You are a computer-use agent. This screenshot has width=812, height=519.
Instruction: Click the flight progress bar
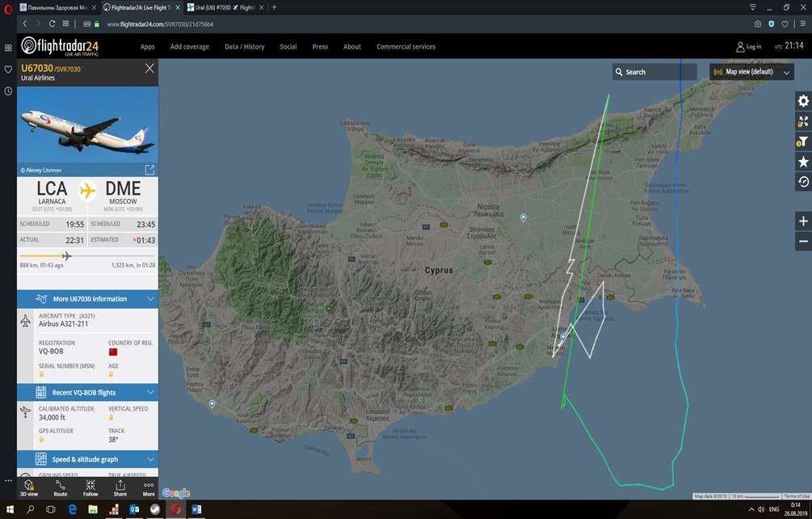coord(87,256)
